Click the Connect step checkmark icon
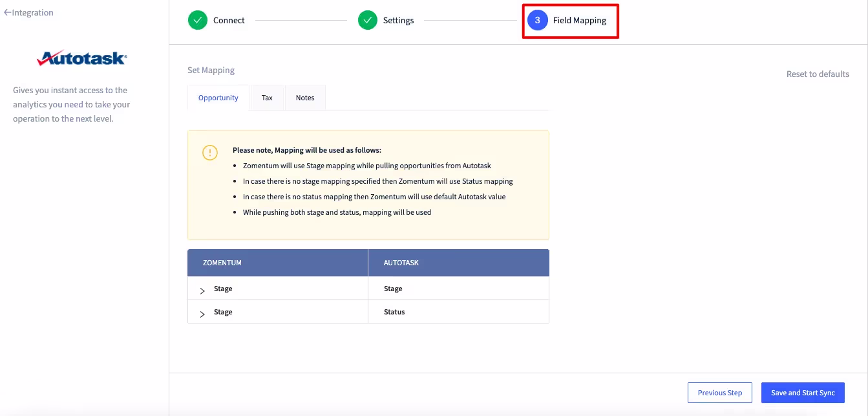 pos(198,20)
